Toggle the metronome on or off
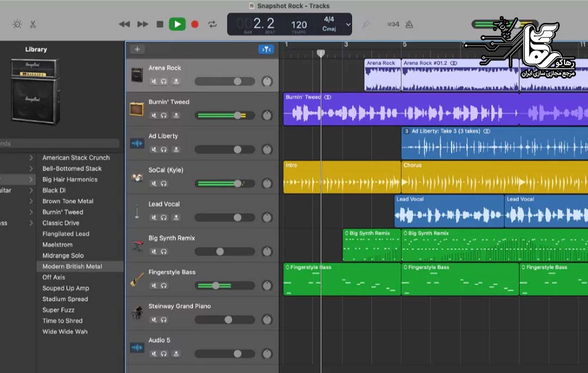The image size is (588, 373). coord(409,24)
